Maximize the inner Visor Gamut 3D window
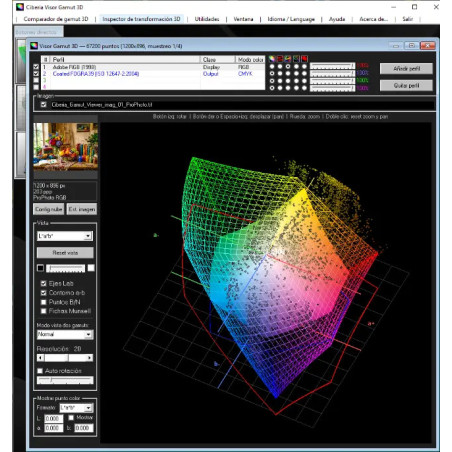Image resolution: width=452 pixels, height=452 pixels. tap(412, 46)
